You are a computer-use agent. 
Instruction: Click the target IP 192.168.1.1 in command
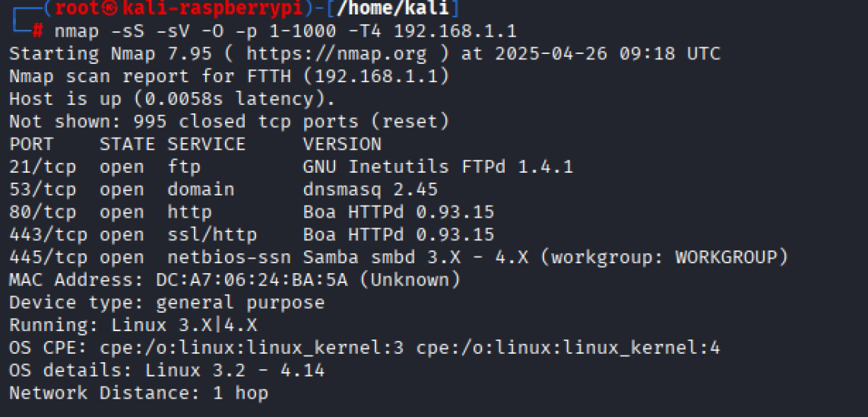click(455, 30)
